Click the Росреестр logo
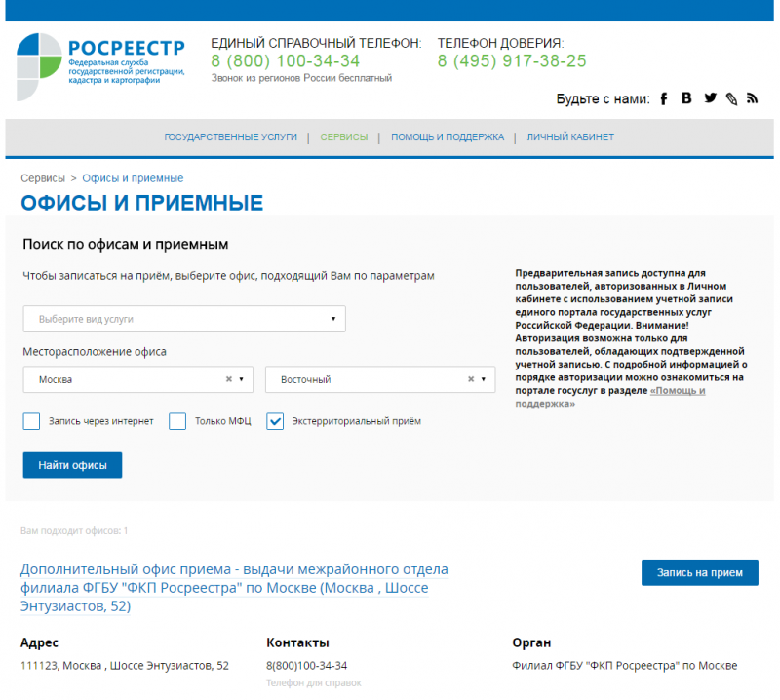The width and height of the screenshot is (780, 700). click(x=101, y=66)
